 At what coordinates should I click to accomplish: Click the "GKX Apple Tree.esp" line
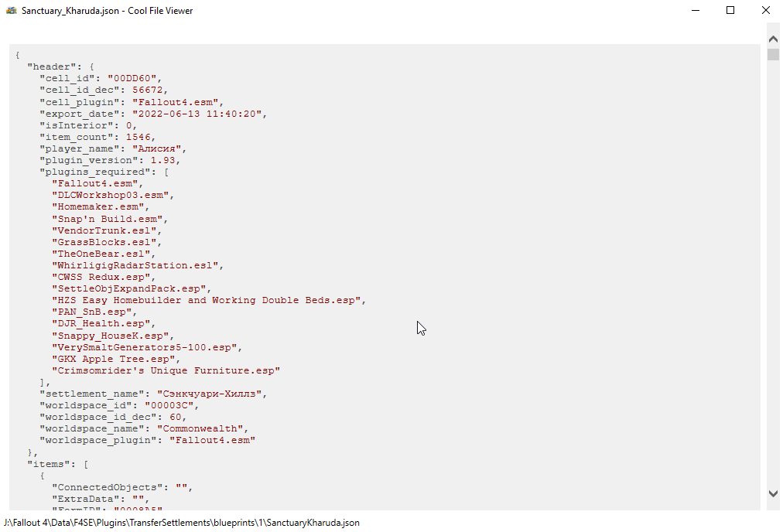115,359
